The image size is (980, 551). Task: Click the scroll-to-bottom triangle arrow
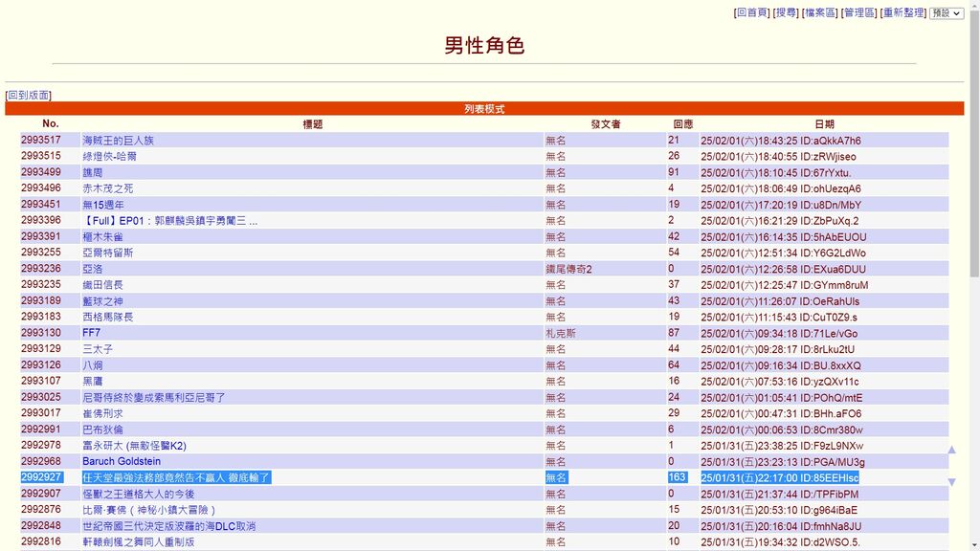pos(951,482)
